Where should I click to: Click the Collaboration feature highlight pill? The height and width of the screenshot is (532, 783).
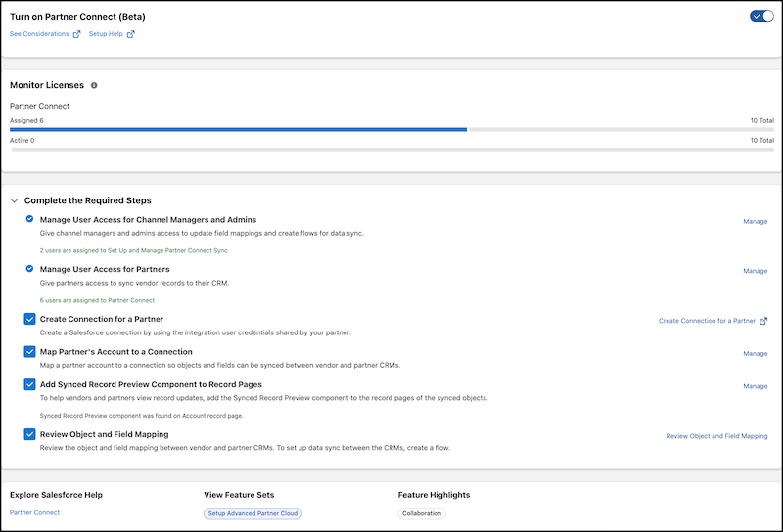(422, 513)
